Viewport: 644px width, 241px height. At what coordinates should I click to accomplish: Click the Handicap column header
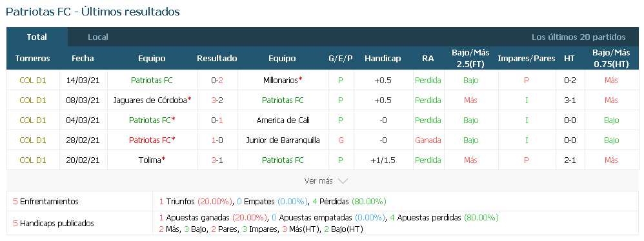383,58
